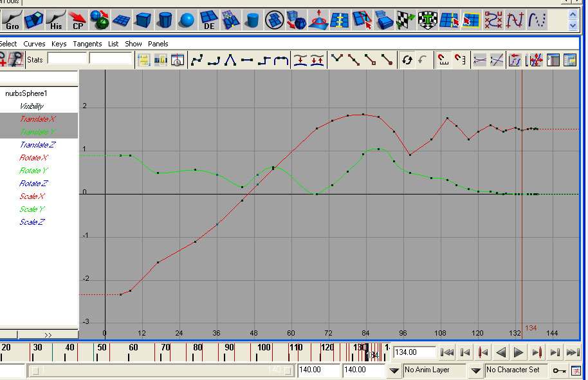This screenshot has width=588, height=380.
Task: Click the center view on current time icon
Action: [177, 60]
